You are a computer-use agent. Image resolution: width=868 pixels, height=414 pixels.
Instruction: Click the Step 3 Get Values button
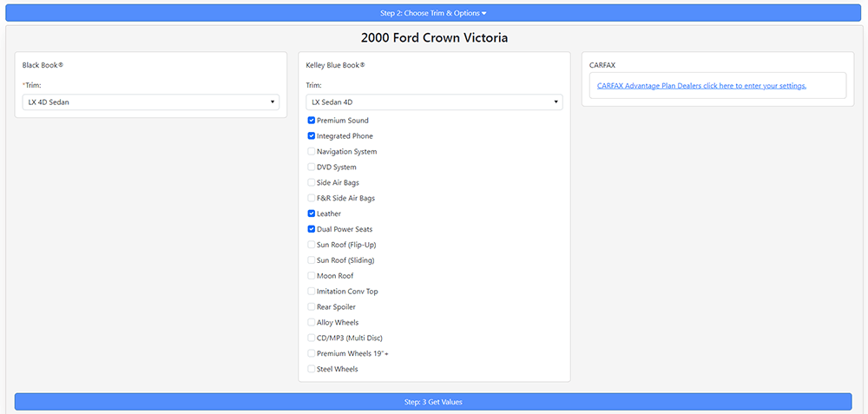[433, 402]
